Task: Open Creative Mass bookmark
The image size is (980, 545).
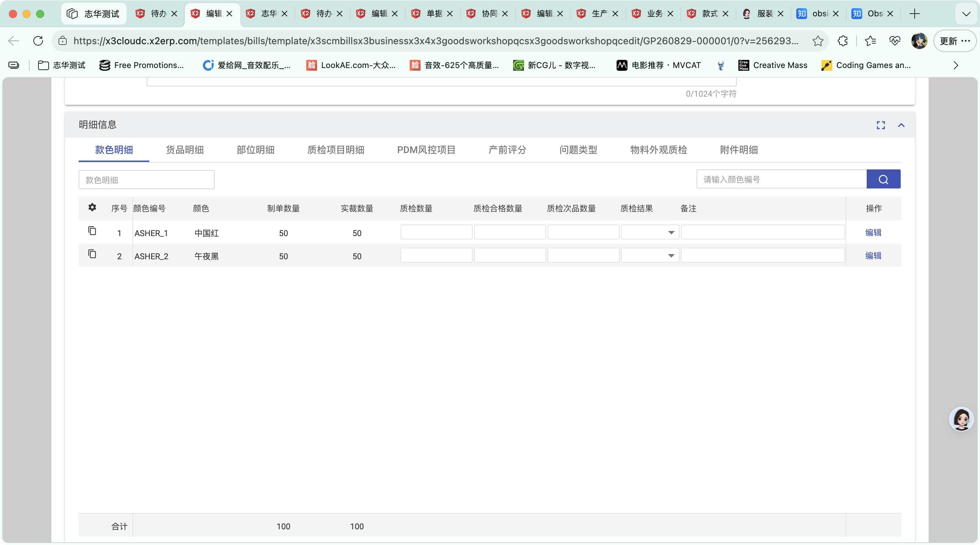Action: [x=773, y=65]
